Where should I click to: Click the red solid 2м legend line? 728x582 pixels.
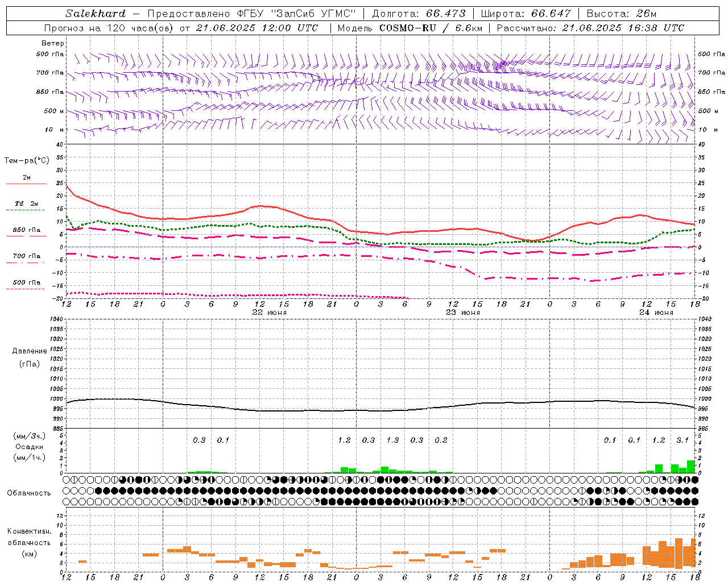pos(26,184)
